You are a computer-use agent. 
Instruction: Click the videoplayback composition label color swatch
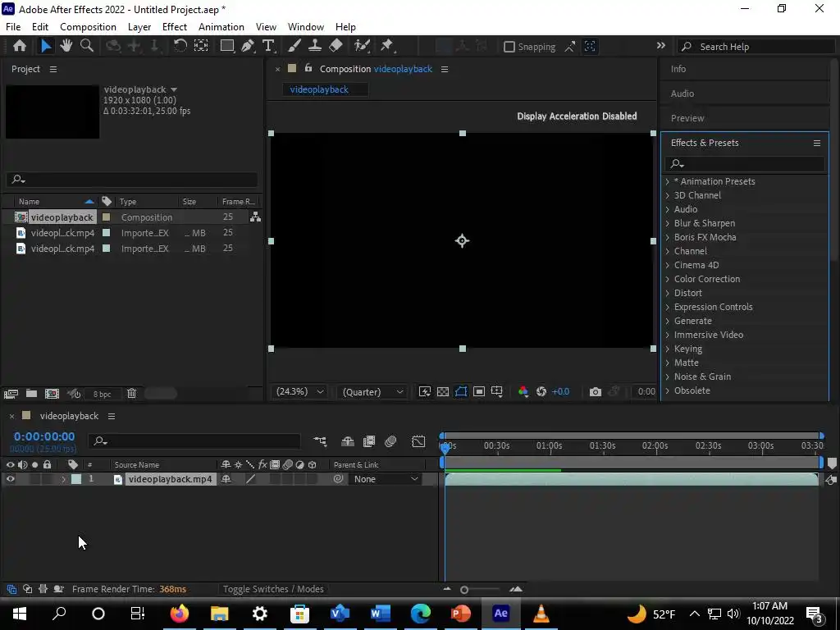106,217
